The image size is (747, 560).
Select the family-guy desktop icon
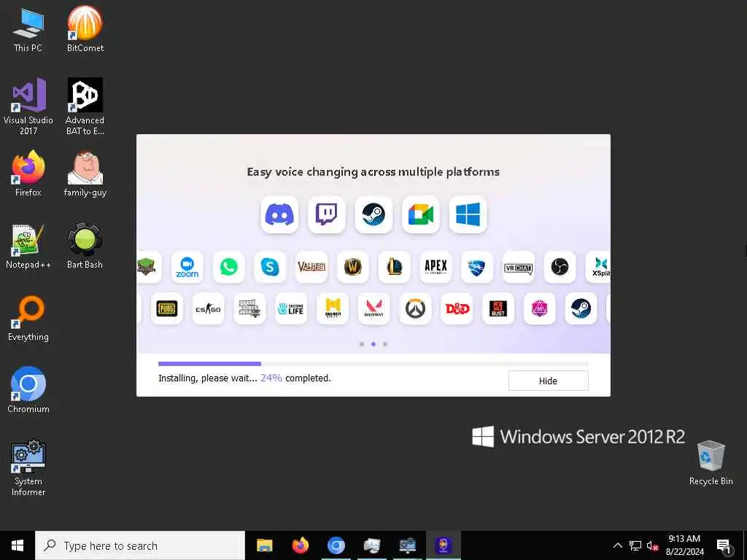[x=85, y=174]
